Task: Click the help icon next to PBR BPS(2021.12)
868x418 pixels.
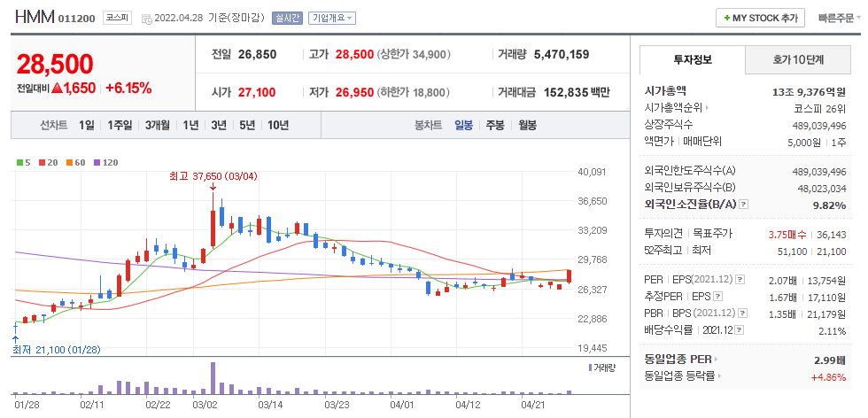Action: coord(740,313)
